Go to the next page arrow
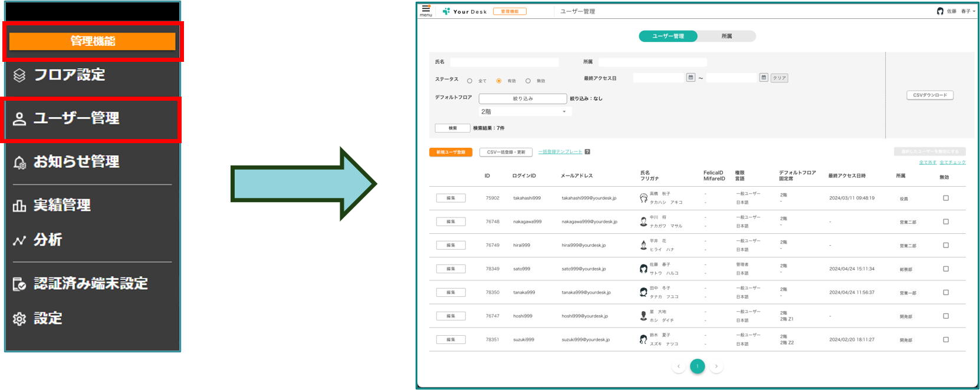This screenshot has height=390, width=980. [x=716, y=366]
